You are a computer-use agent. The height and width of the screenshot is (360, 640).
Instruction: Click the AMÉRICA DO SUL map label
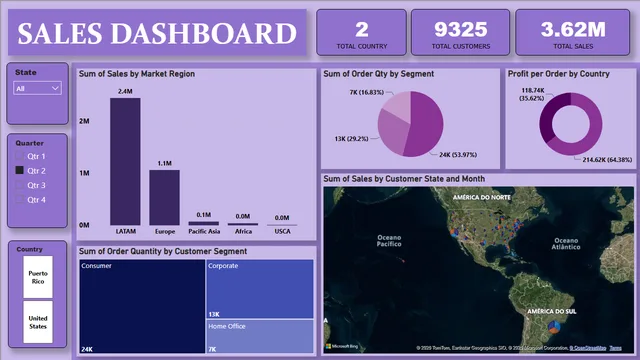click(551, 311)
